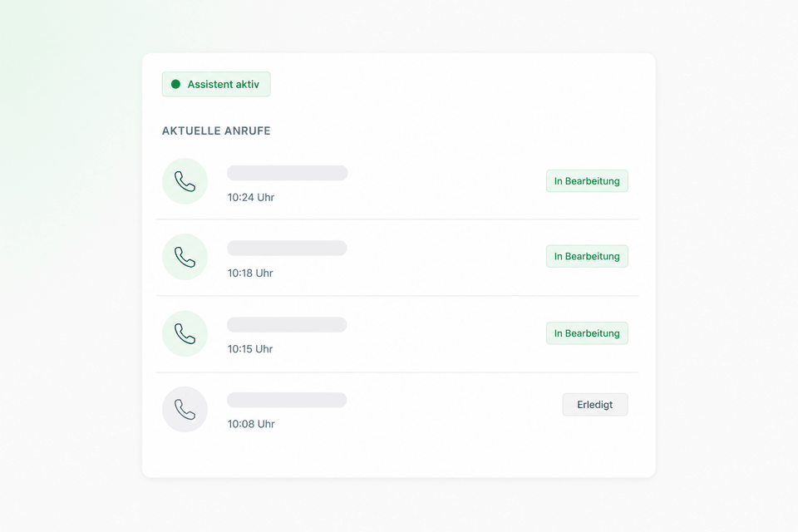Click the 10:24 Uhr timestamp
The height and width of the screenshot is (532, 798).
tap(251, 198)
